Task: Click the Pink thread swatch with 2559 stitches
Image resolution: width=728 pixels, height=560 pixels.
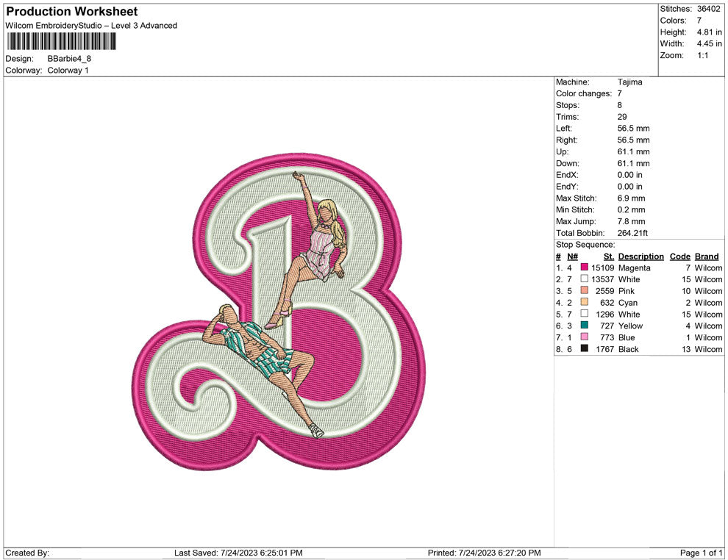Action: [585, 291]
